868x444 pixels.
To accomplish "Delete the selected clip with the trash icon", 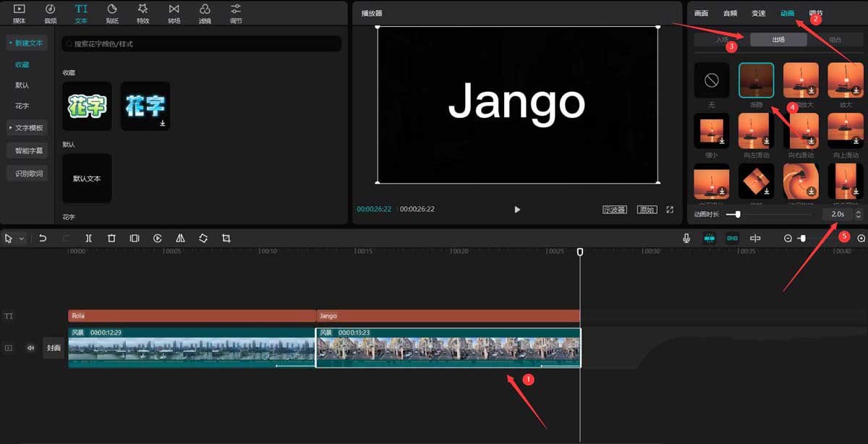I will 111,238.
